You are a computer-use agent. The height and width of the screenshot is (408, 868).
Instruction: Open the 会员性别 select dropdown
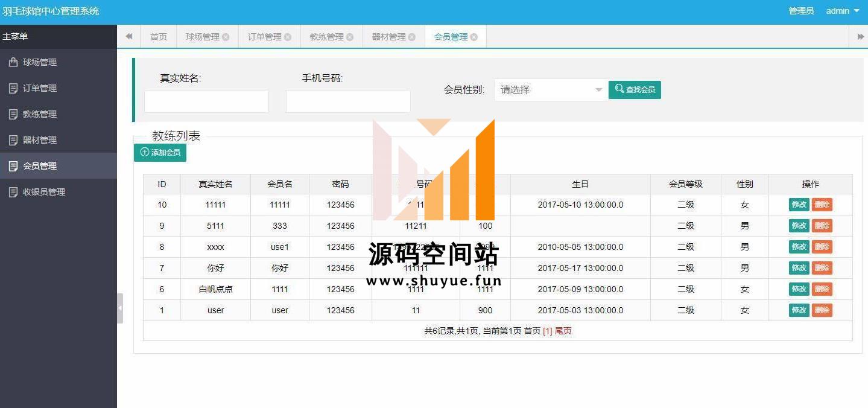(551, 90)
